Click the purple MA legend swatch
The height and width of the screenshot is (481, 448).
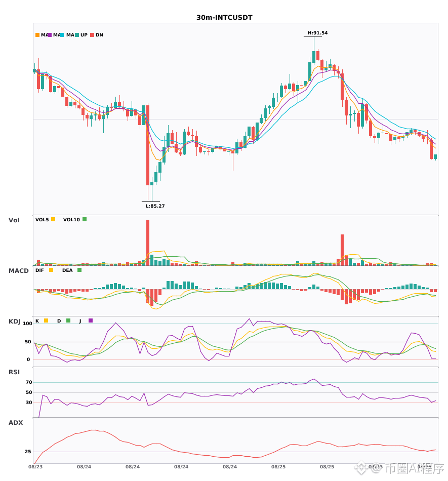(50, 35)
